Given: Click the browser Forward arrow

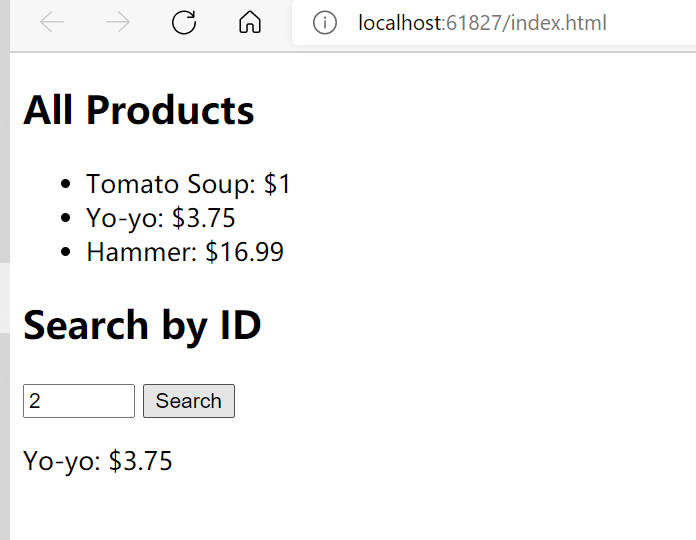Looking at the screenshot, I should point(118,23).
